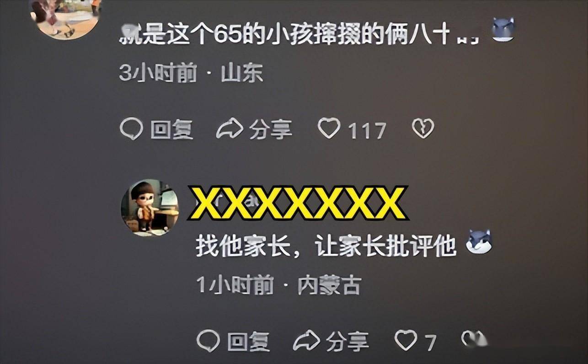Screen dimensions: 588x364
Task: Click the 回复 label under the 山东 comment
Action: pos(171,129)
